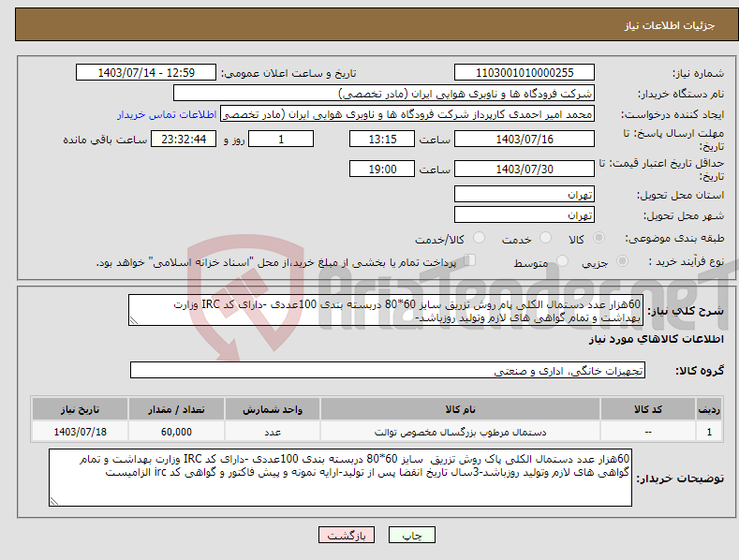Image resolution: width=739 pixels, height=560 pixels.
Task: Click the remaining days field showing 1
Action: [x=281, y=139]
